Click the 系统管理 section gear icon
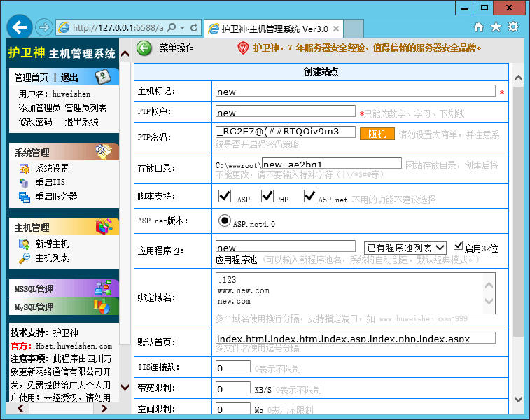 [104, 152]
